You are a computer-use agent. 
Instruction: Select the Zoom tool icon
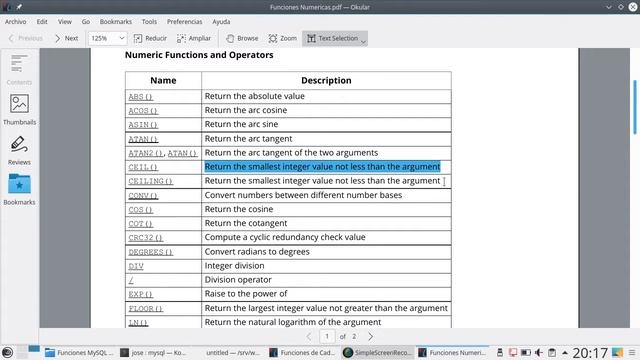pyautogui.click(x=273, y=38)
